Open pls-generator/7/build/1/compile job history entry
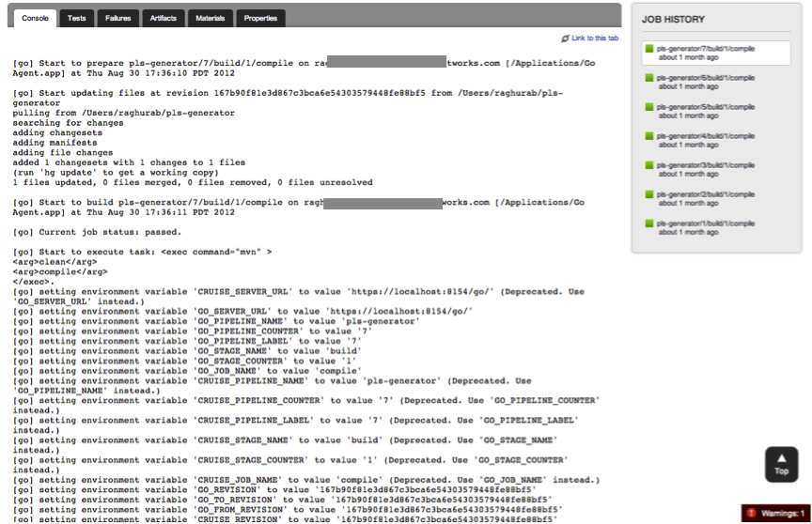The height and width of the screenshot is (524, 812). pyautogui.click(x=705, y=48)
